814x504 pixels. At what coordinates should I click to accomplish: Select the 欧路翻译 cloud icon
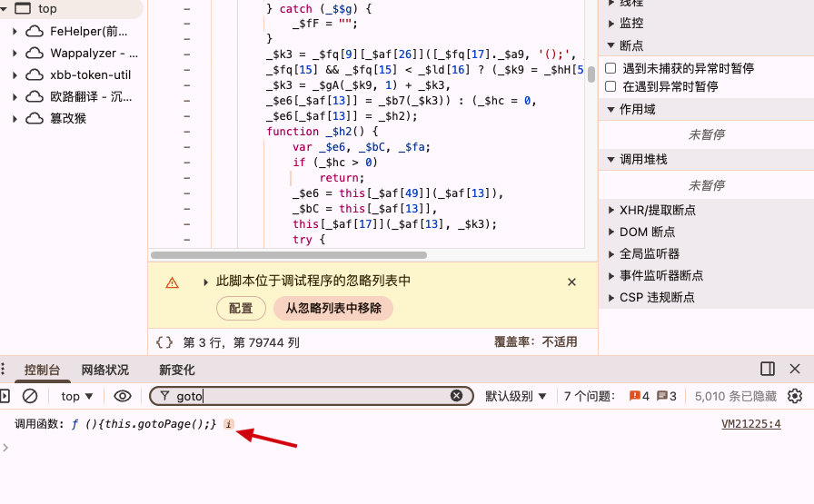coord(35,97)
